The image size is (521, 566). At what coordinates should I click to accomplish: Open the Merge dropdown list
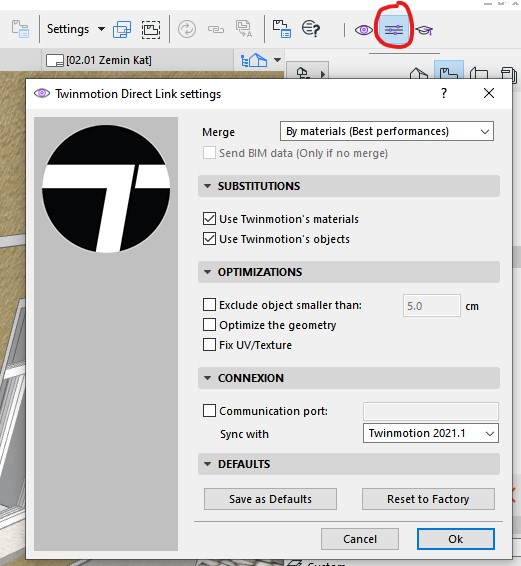[387, 131]
